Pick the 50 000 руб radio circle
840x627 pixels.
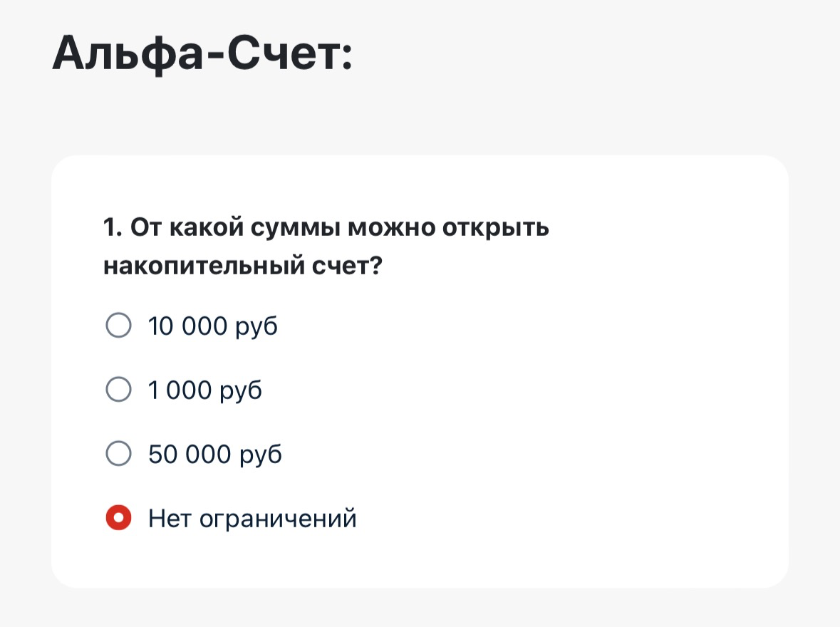pyautogui.click(x=118, y=454)
